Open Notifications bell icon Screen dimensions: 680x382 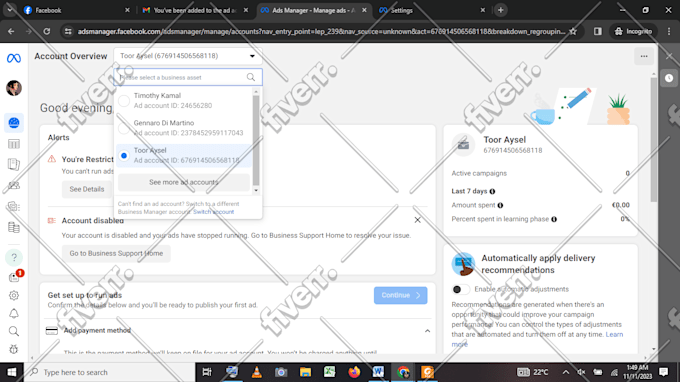[14, 313]
